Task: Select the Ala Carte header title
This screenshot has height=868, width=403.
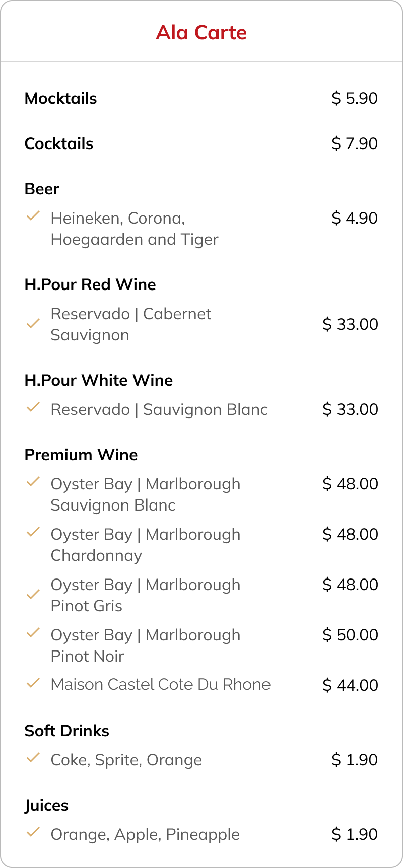Action: tap(201, 32)
